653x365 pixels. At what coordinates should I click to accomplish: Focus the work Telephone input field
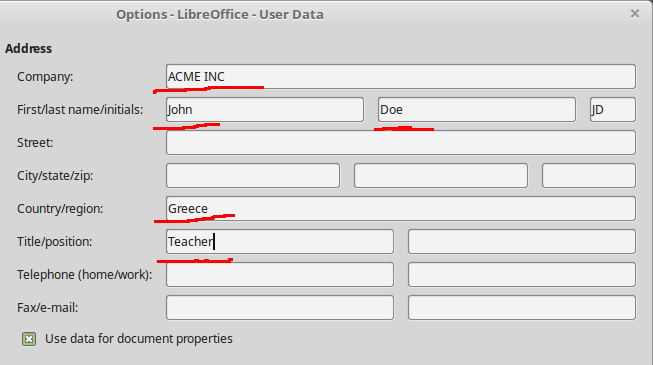click(x=522, y=274)
